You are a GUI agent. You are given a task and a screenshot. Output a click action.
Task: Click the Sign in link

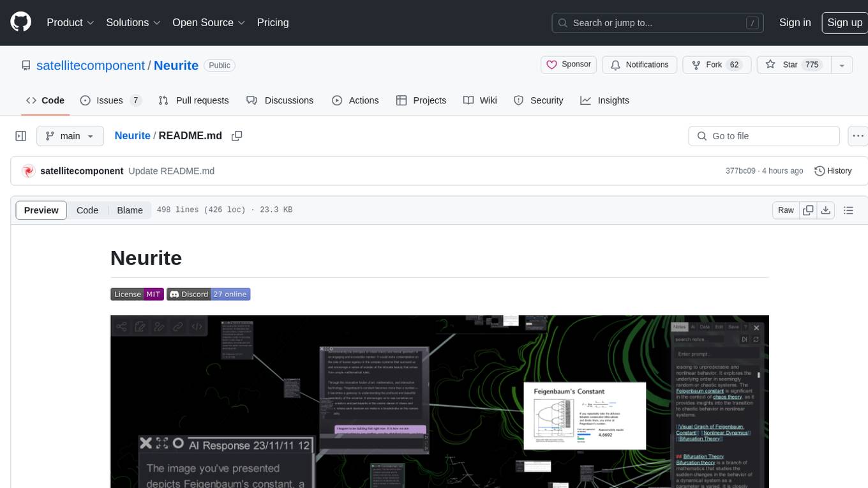[x=795, y=22]
